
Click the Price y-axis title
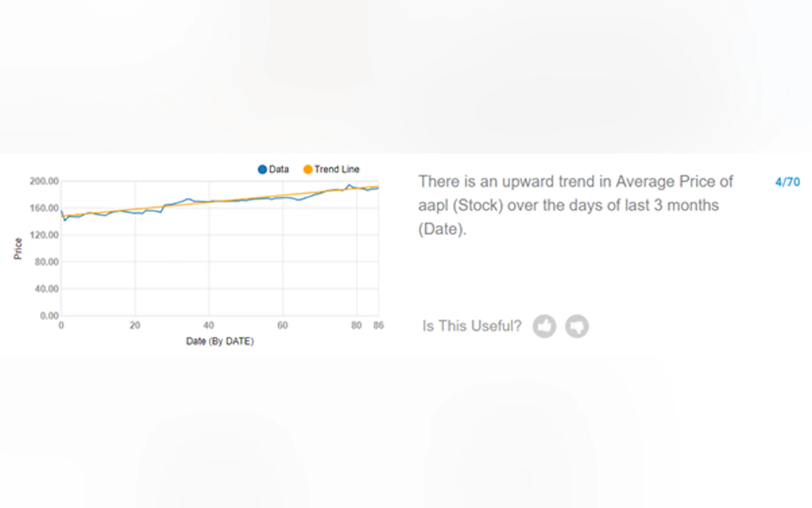tap(18, 248)
